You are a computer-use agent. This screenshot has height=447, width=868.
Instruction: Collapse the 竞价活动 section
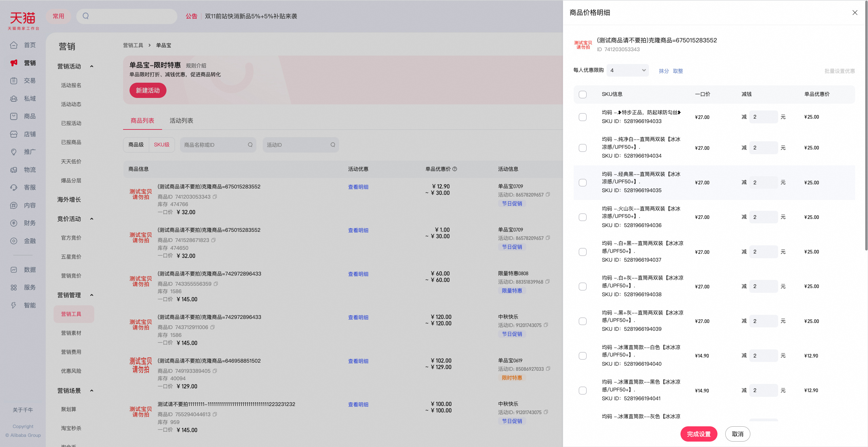[x=92, y=219]
